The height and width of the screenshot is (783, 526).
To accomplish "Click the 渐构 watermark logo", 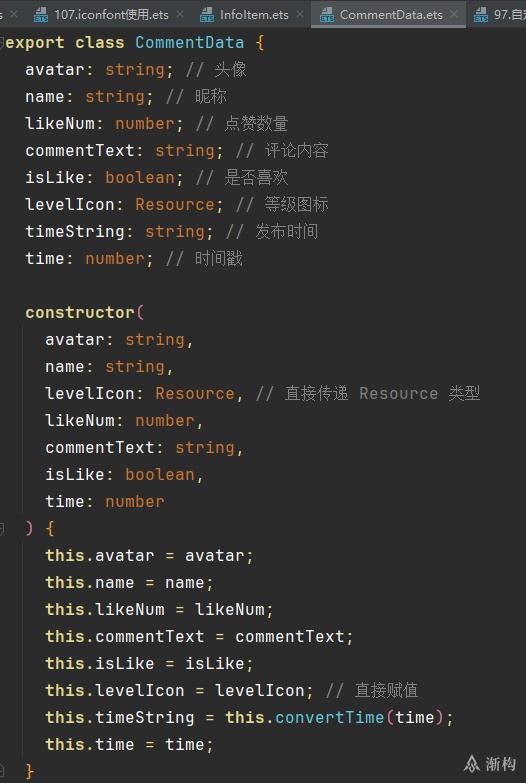I will [490, 764].
